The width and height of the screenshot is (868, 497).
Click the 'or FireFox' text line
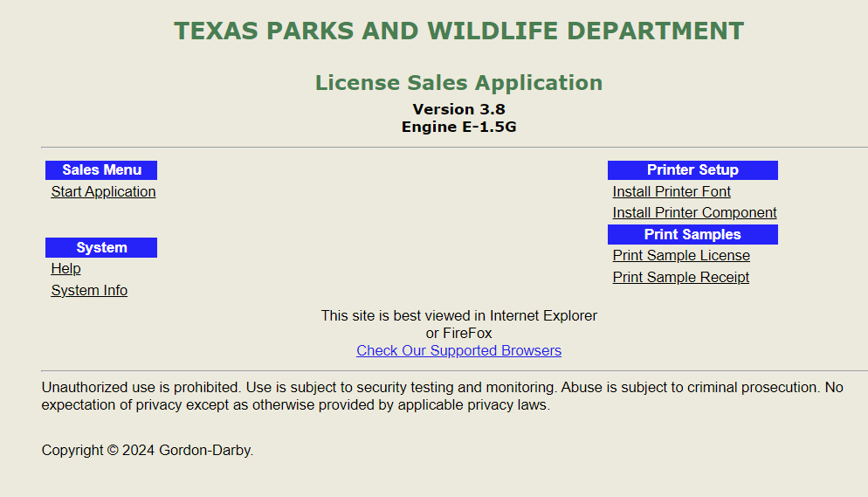tap(458, 334)
